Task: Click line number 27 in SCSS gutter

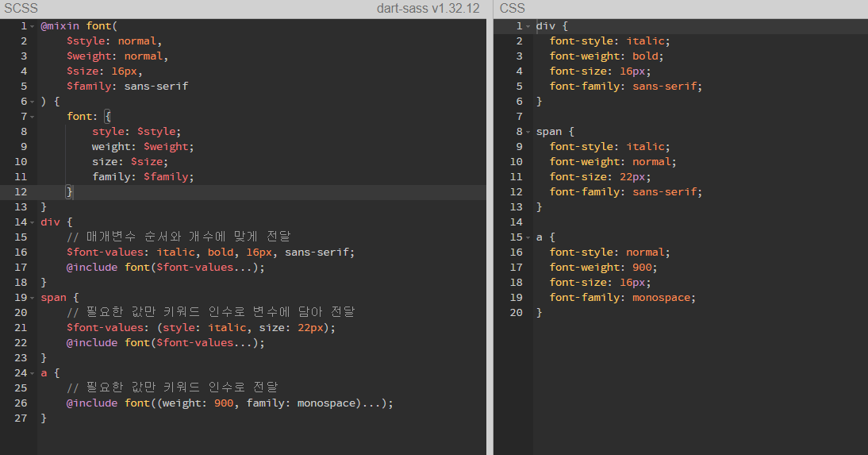Action: [21, 418]
